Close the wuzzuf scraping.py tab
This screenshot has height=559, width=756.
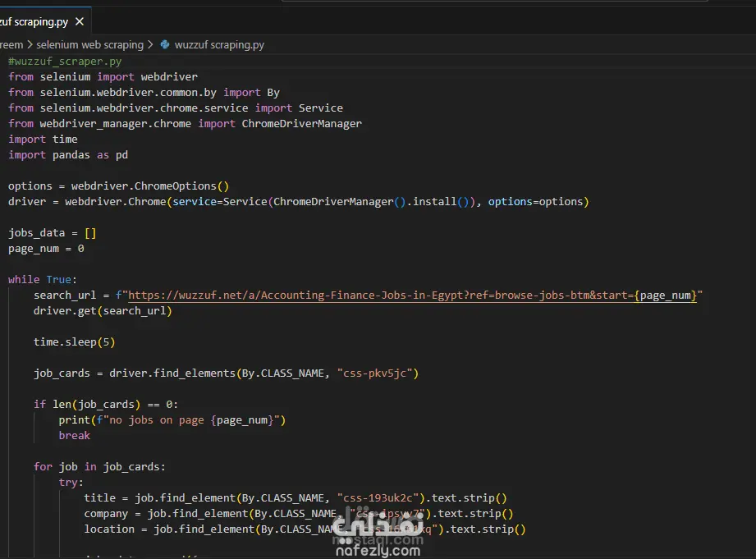[80, 21]
